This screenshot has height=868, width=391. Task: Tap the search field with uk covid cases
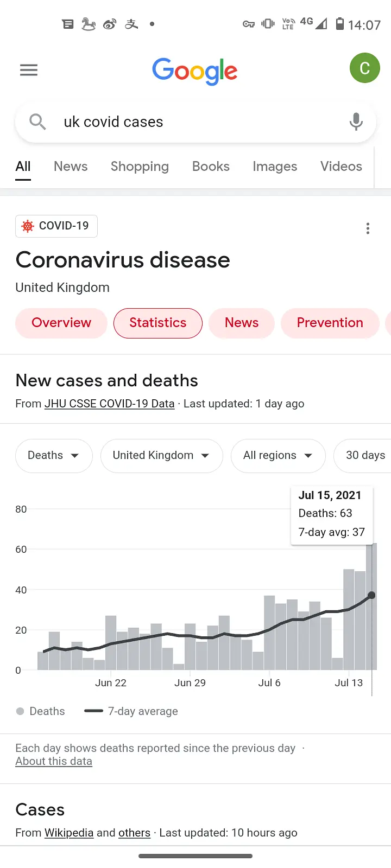pos(195,122)
